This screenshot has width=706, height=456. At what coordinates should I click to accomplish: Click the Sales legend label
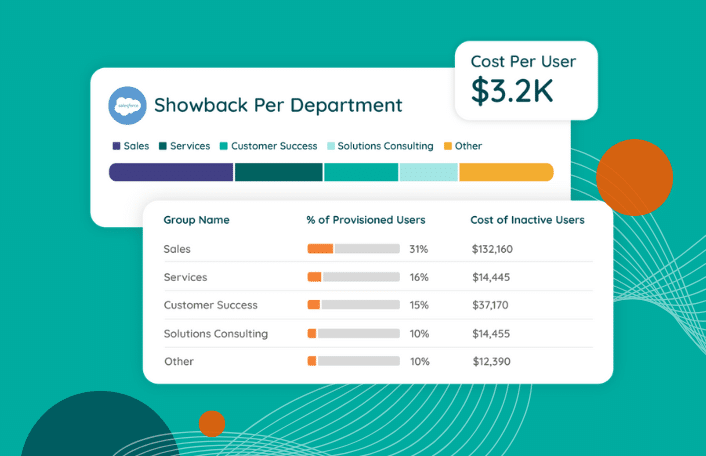pos(136,146)
